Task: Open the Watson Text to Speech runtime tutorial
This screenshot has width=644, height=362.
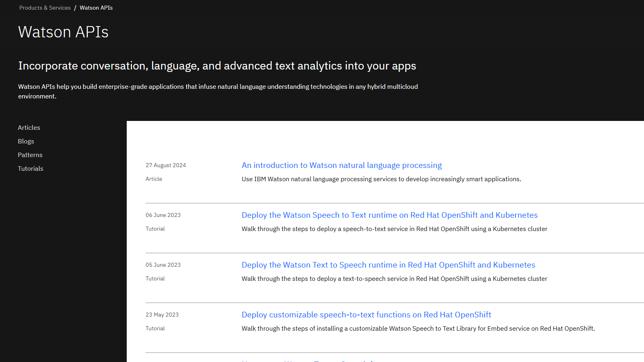Action: (x=388, y=265)
